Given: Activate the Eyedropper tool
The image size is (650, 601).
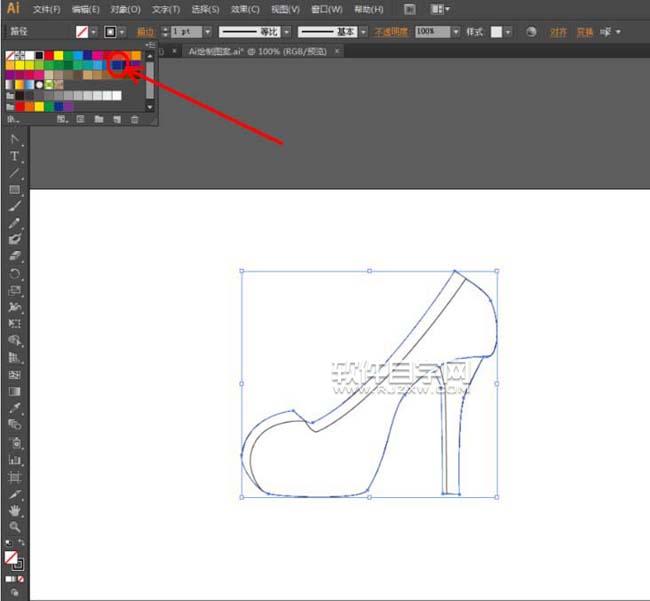Looking at the screenshot, I should click(15, 408).
